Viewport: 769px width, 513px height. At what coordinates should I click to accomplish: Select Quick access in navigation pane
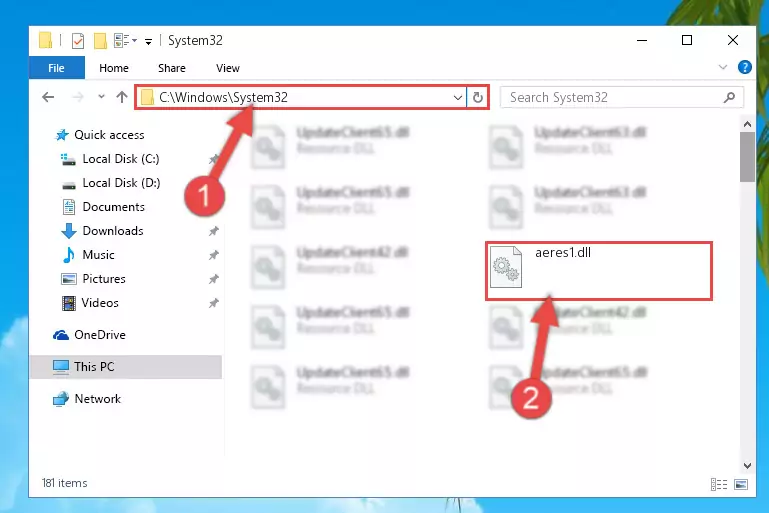click(109, 135)
